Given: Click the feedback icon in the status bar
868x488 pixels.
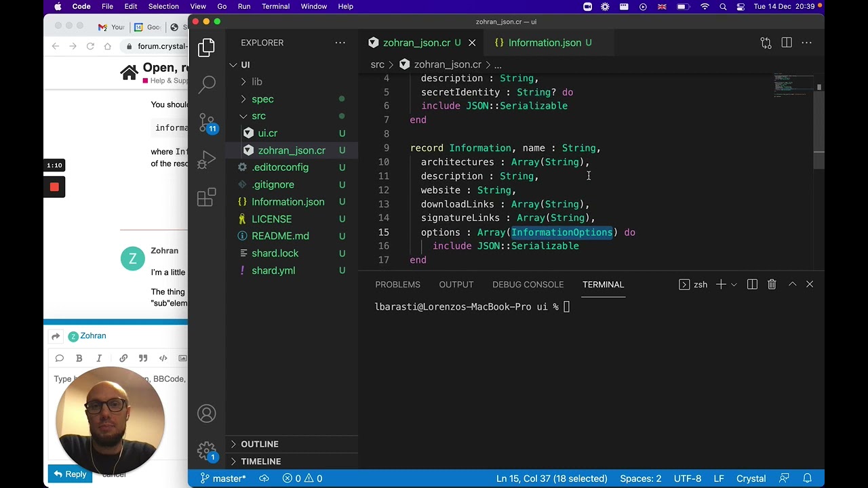Looking at the screenshot, I should tap(785, 479).
